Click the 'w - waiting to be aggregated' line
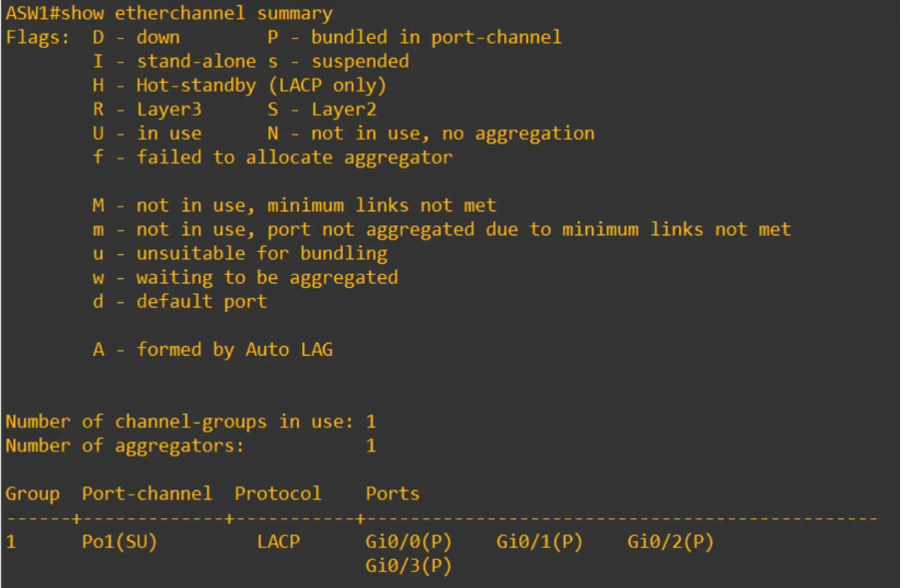The image size is (903, 588). [x=245, y=278]
